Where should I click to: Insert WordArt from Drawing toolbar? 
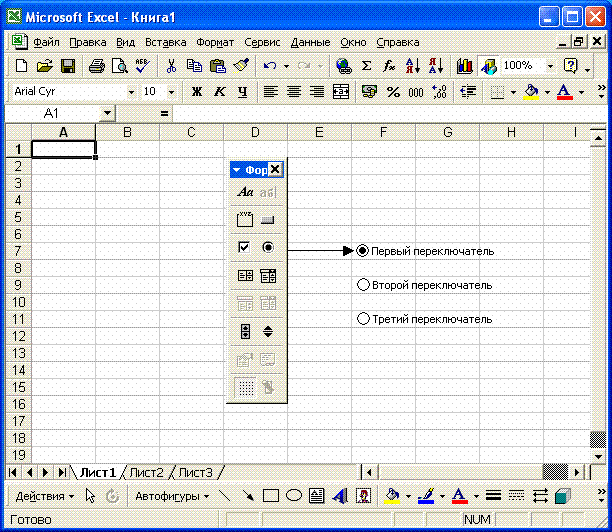pyautogui.click(x=340, y=496)
